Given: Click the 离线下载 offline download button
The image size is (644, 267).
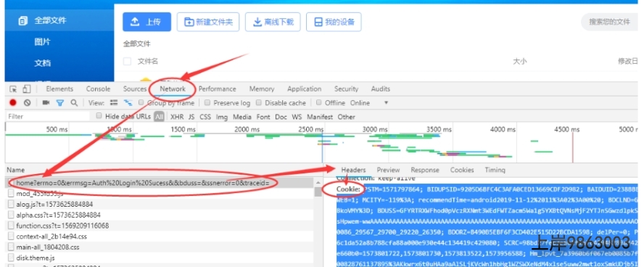Looking at the screenshot, I should click(273, 22).
